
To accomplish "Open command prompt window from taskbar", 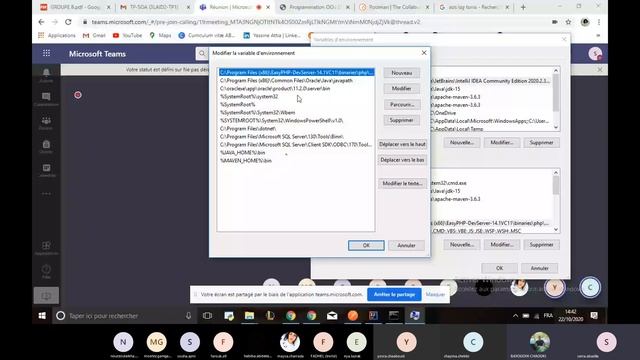I will tap(393, 316).
